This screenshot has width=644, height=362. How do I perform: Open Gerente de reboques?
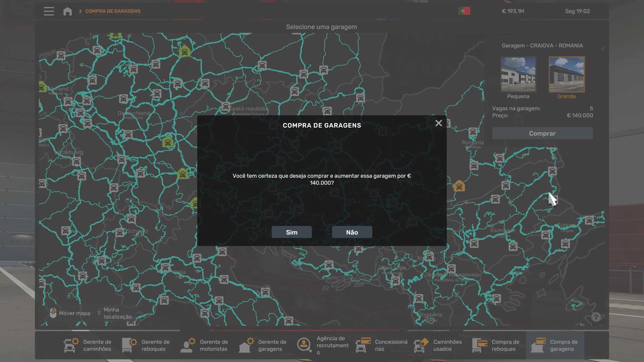146,345
